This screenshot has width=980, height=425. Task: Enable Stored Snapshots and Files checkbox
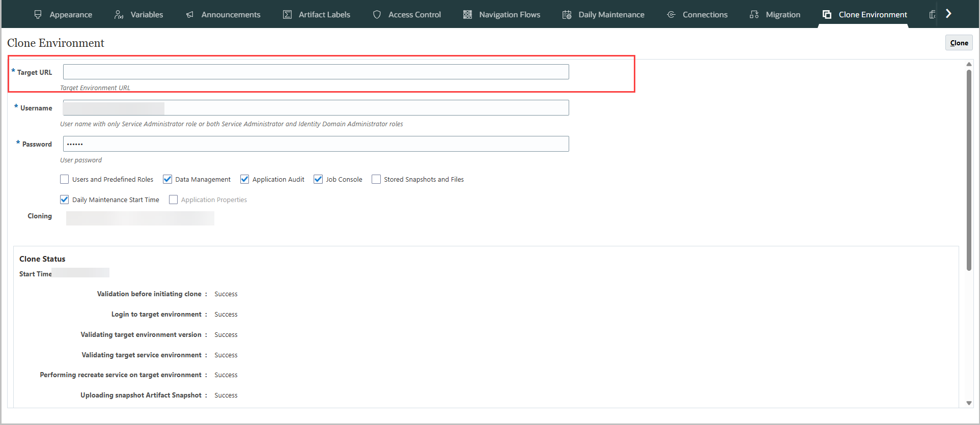tap(376, 179)
